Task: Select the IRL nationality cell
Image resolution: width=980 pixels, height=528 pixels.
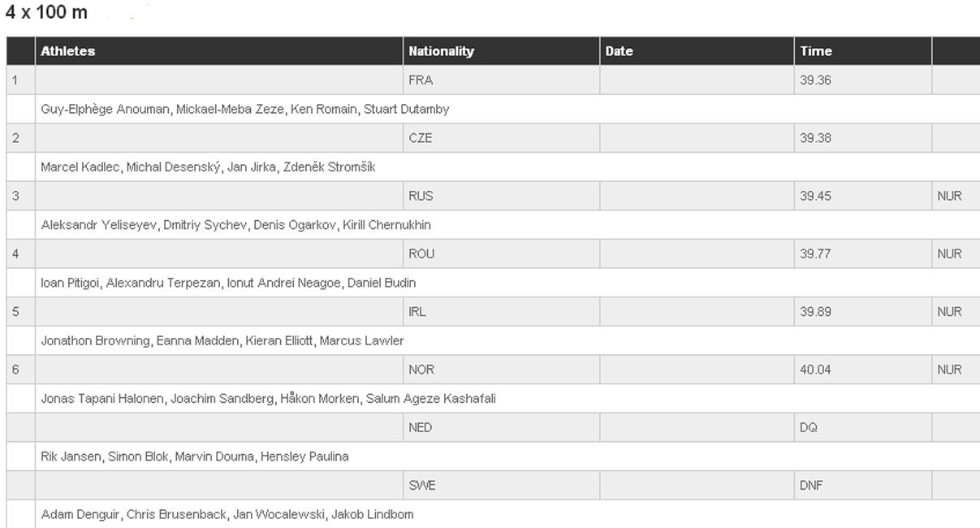Action: pos(501,312)
